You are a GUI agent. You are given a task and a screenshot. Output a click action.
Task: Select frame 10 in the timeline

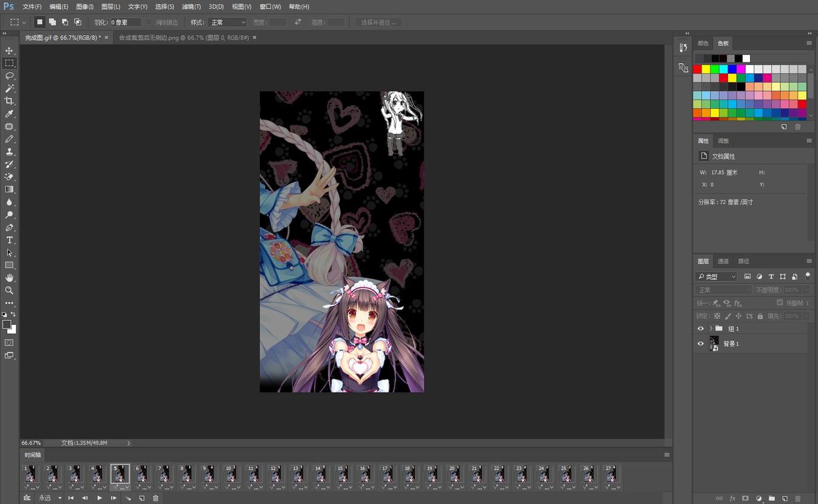pos(231,474)
